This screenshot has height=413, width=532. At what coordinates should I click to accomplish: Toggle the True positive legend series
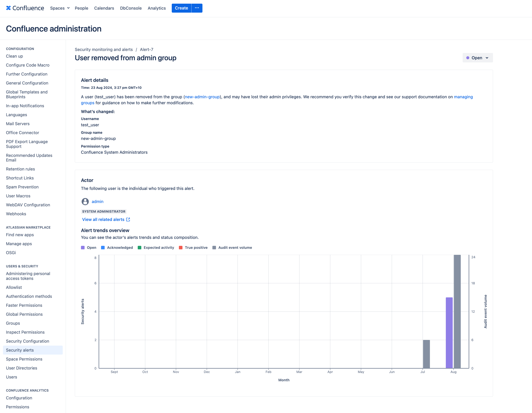tap(193, 248)
